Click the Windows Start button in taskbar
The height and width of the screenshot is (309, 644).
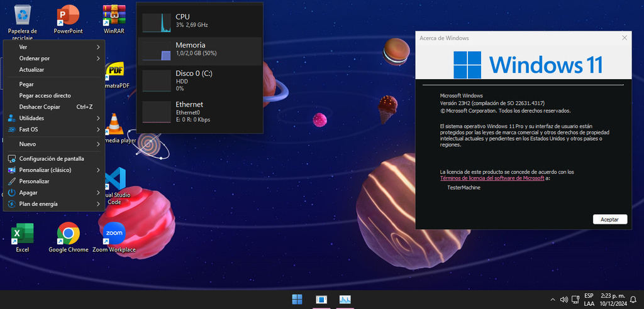tap(297, 299)
